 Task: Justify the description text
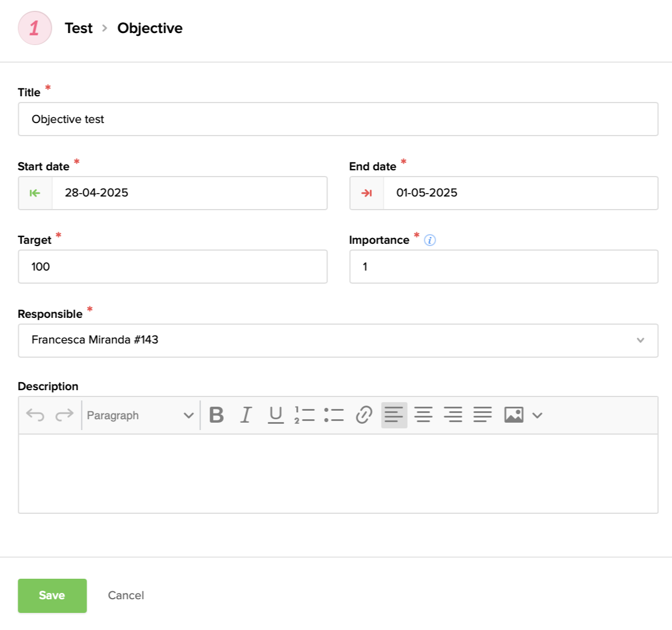pyautogui.click(x=482, y=415)
